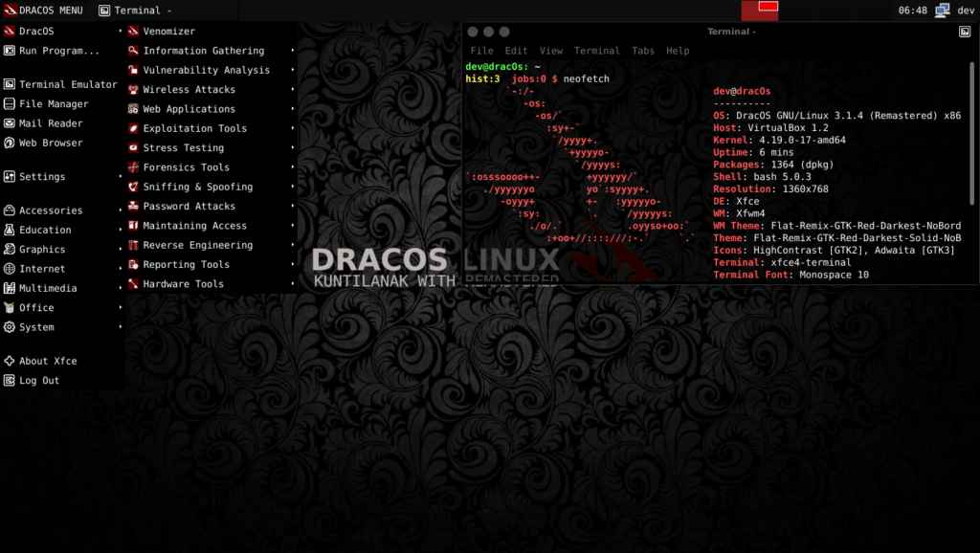This screenshot has height=553, width=980.
Task: Open the Tabs menu in Terminal
Action: pyautogui.click(x=642, y=51)
